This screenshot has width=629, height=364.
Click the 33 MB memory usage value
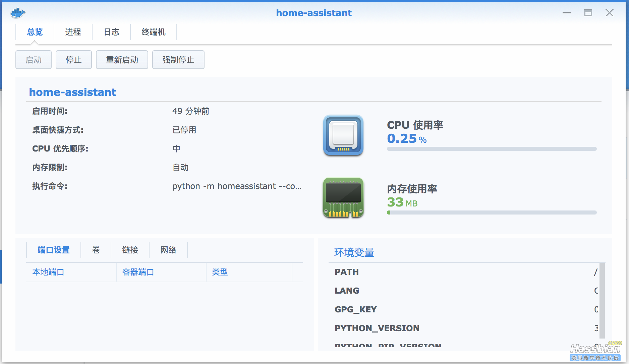tap(402, 202)
